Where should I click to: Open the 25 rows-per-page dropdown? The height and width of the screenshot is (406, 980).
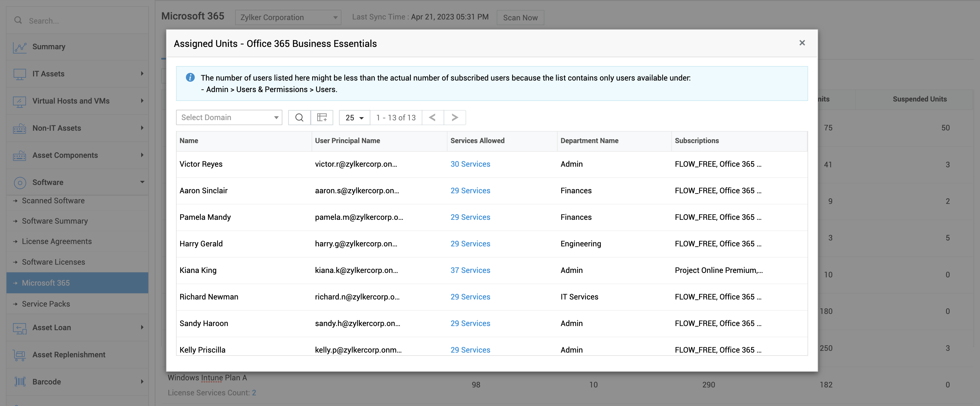point(354,118)
